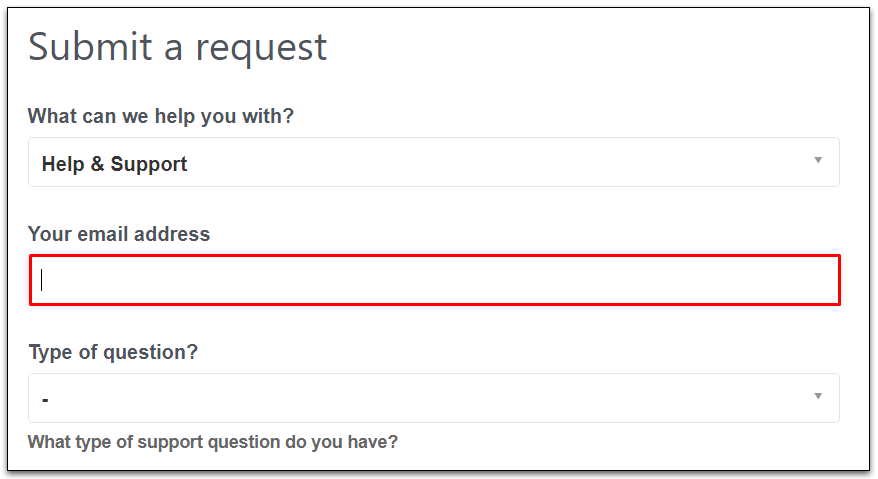Viewport: 878px width, 479px height.
Task: Click the 'What type of support question' hint text
Action: pos(213,441)
